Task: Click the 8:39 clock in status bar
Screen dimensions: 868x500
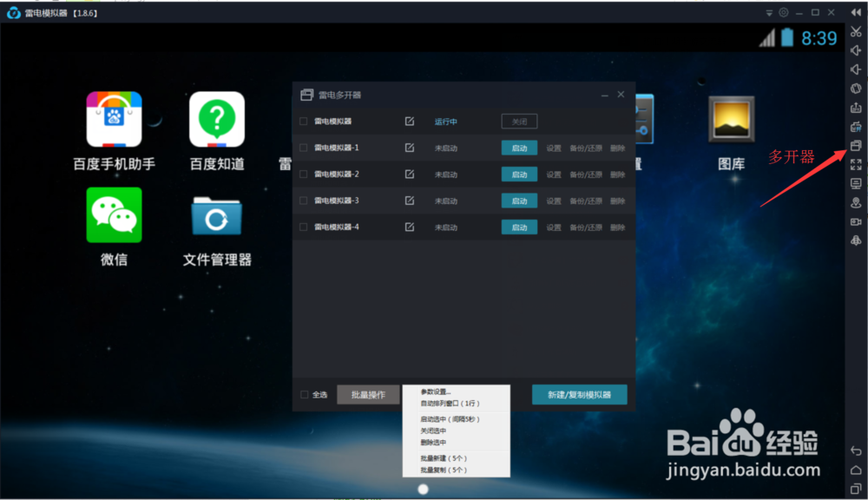Action: 819,38
